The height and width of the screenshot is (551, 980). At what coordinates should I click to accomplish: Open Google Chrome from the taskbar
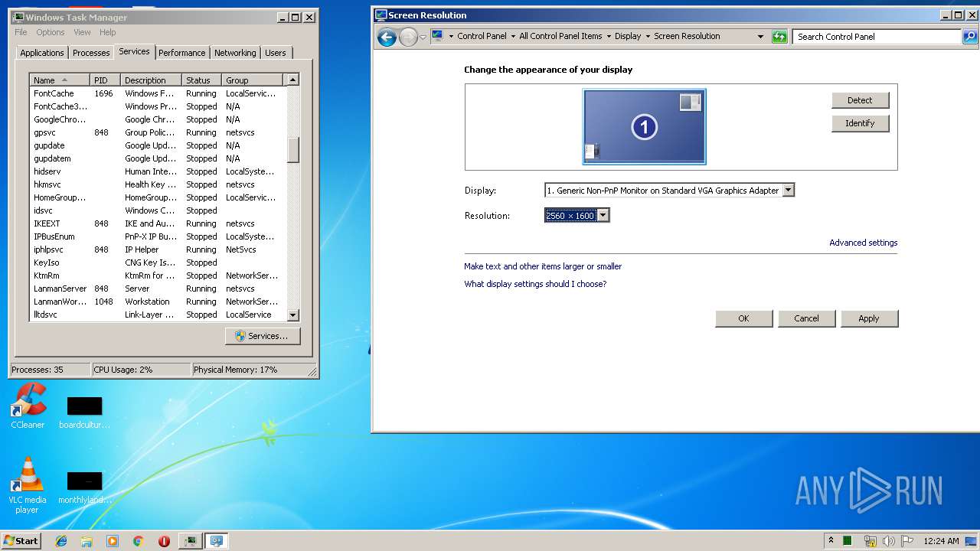point(139,541)
